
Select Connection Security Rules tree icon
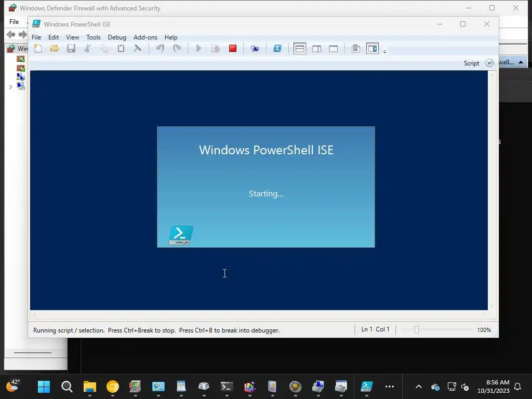click(x=21, y=77)
